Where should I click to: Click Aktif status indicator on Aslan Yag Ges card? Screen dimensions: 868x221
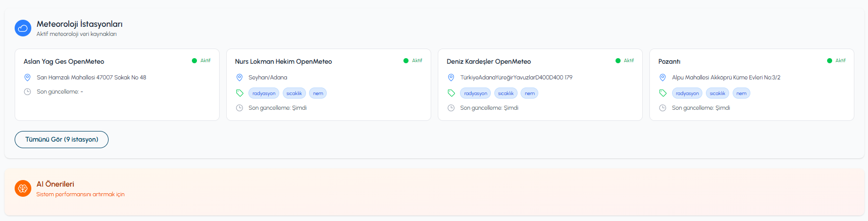coord(201,61)
